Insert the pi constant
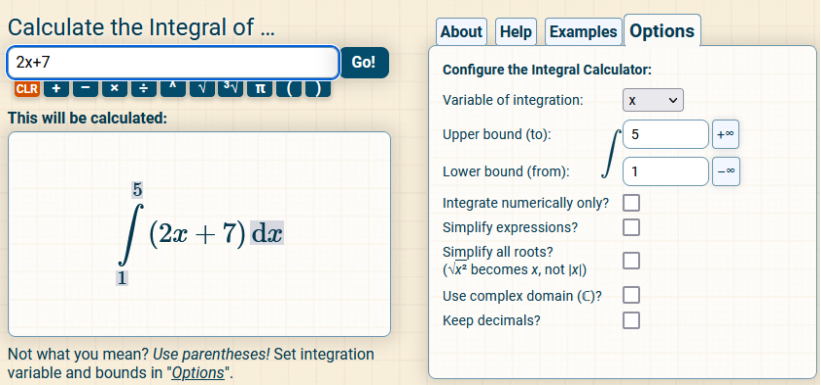This screenshot has width=821, height=385. [259, 89]
